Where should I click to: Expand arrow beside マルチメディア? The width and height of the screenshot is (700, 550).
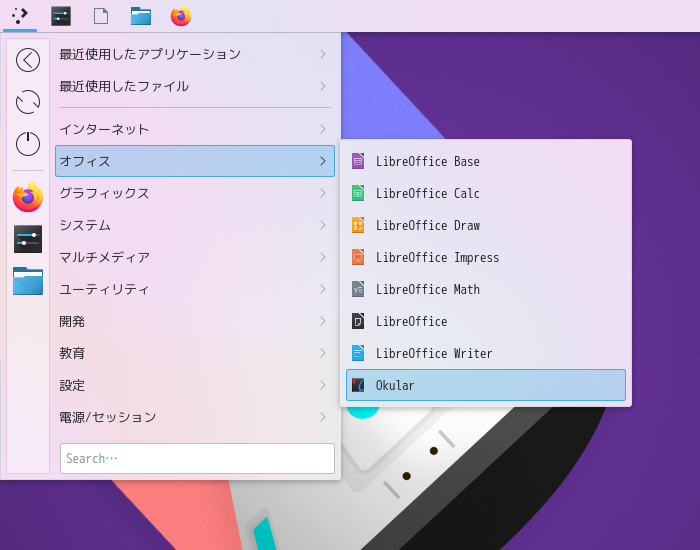pos(323,257)
